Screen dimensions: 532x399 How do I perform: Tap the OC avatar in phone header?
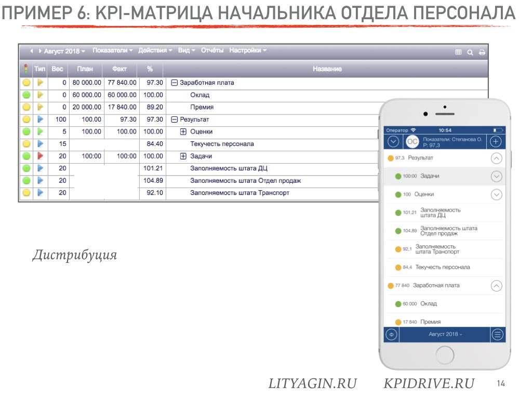412,141
